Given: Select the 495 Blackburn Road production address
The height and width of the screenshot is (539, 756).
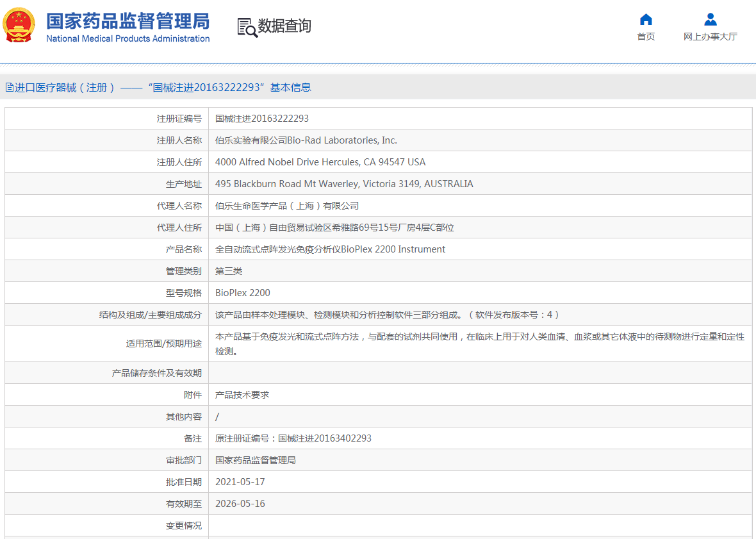Looking at the screenshot, I should click(x=344, y=184).
